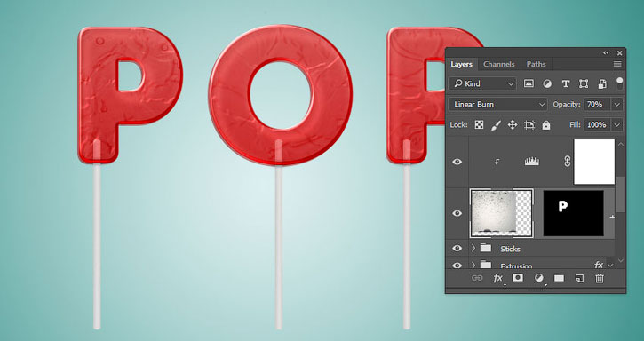Expand the Sticks group chevron
The width and height of the screenshot is (644, 341).
click(x=473, y=248)
